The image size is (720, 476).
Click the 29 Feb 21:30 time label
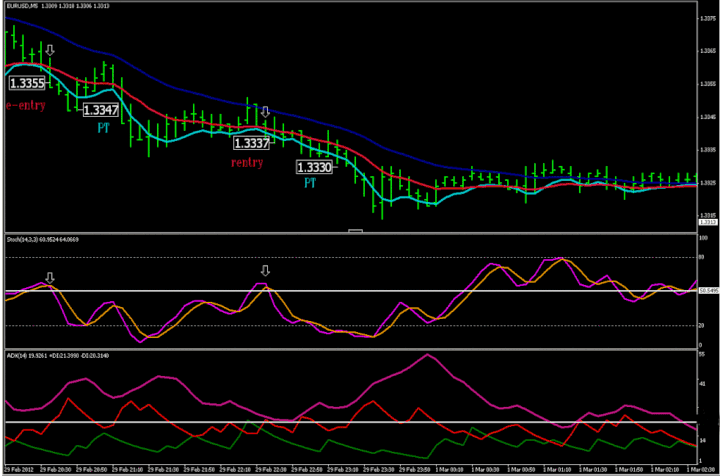pos(163,470)
